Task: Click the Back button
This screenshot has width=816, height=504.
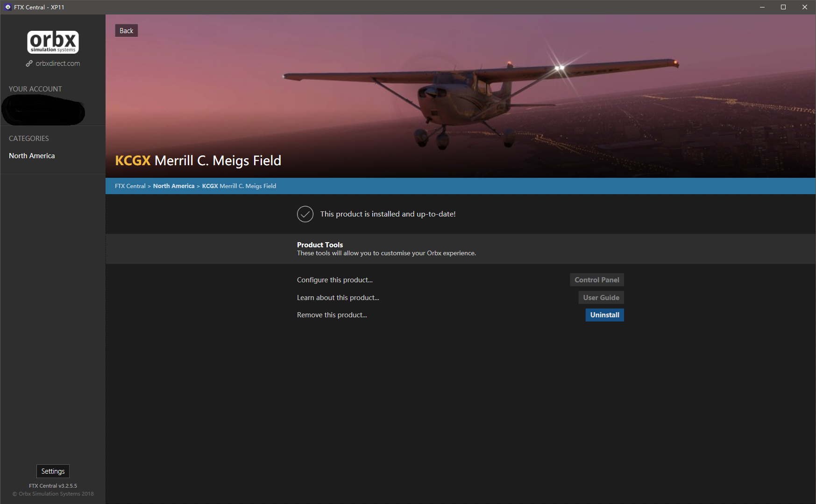Action: coord(126,31)
